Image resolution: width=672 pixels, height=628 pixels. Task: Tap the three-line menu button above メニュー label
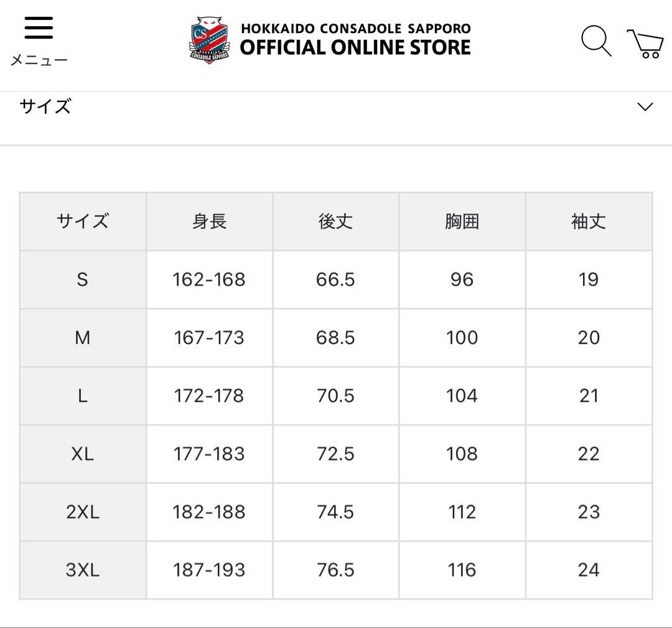pos(39,27)
